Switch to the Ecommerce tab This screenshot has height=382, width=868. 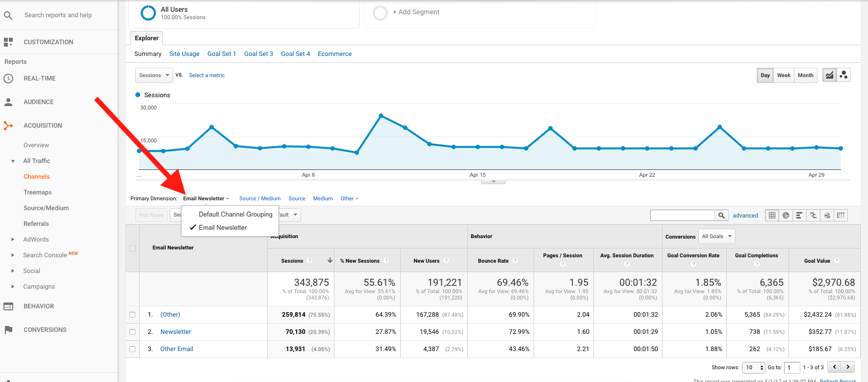point(334,54)
